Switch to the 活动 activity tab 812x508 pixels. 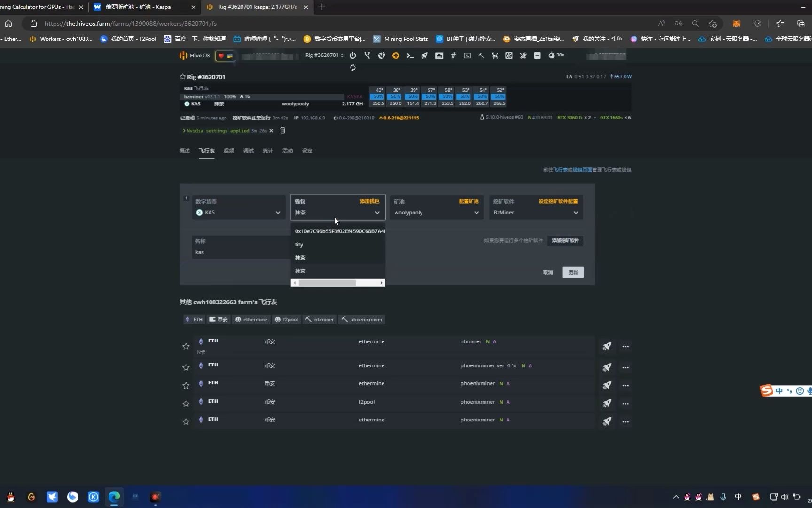coord(288,151)
